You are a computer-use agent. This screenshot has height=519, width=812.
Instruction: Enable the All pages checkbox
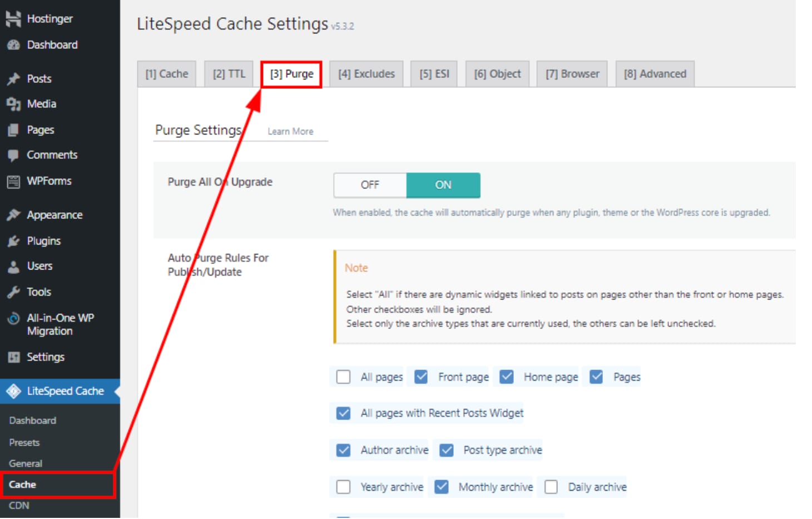click(343, 377)
